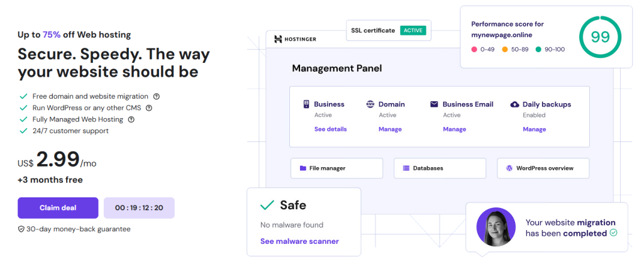Open Manage link under Domain
The image size is (644, 269).
click(390, 129)
